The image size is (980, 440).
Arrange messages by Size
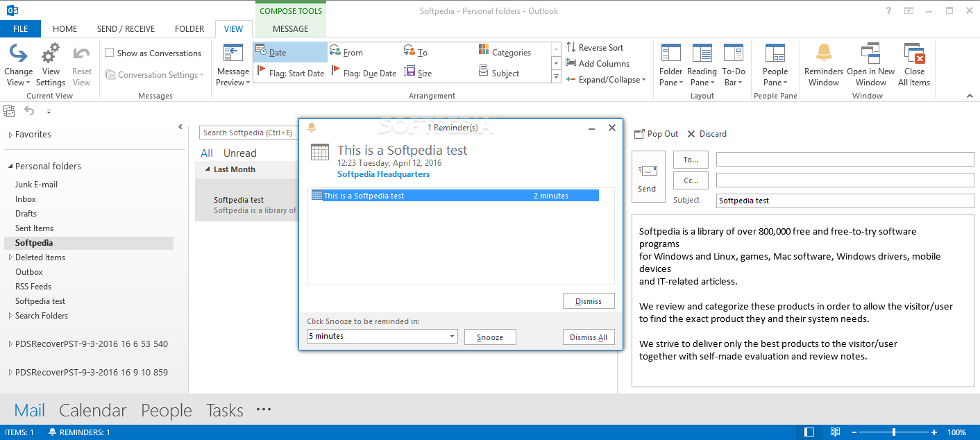click(x=418, y=73)
